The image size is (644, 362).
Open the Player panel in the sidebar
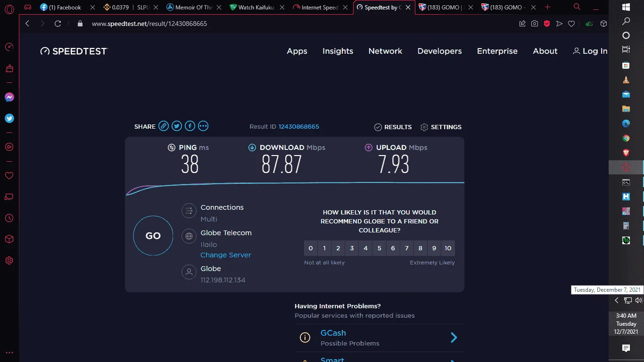[x=9, y=147]
